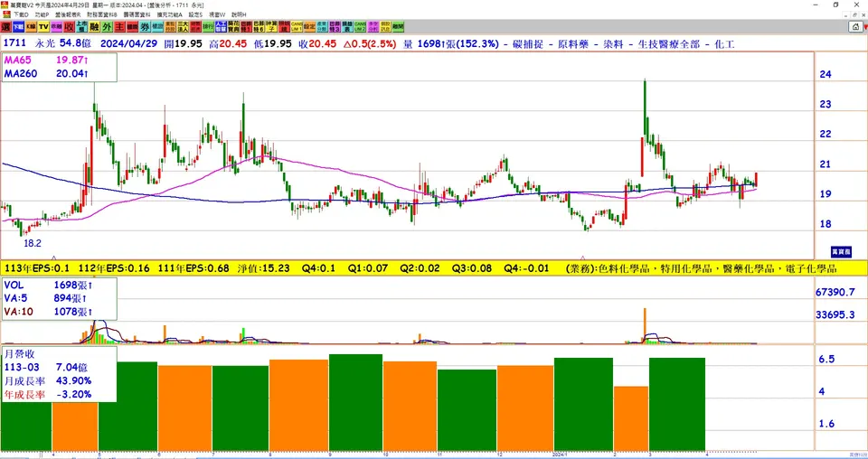Click the blue 下載 toolbar icon
The height and width of the screenshot is (459, 868).
(18, 26)
